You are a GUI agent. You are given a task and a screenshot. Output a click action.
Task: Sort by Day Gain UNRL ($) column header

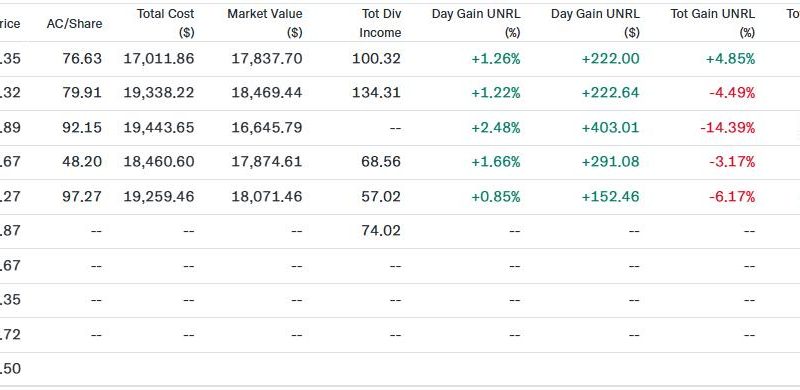click(x=595, y=23)
